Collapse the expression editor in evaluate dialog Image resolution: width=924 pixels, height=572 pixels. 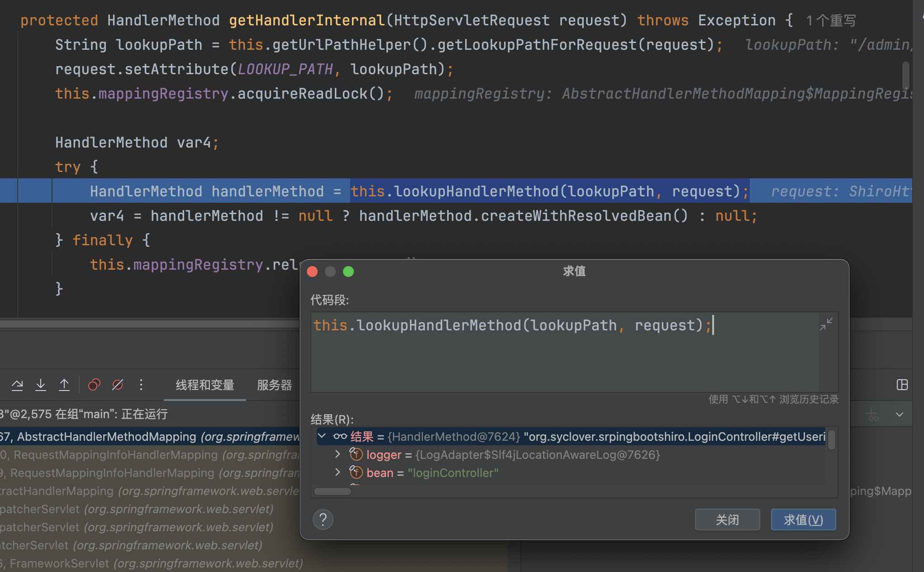click(x=826, y=324)
